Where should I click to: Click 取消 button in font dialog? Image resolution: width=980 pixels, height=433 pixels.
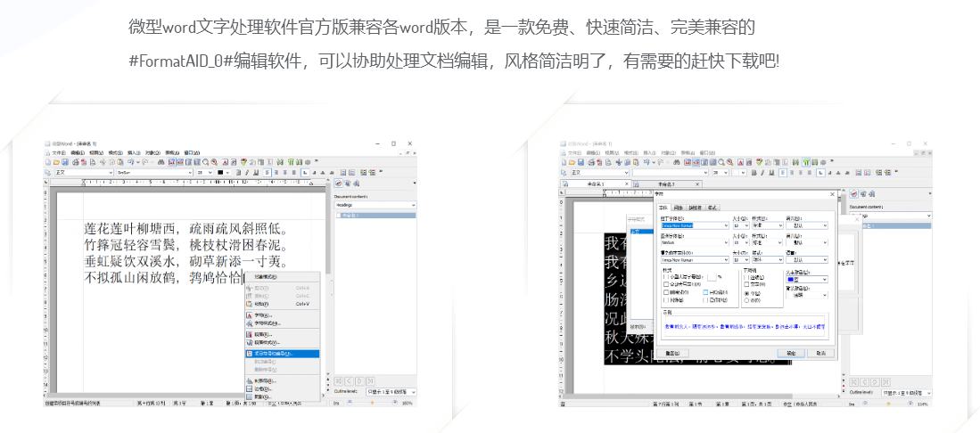point(820,353)
